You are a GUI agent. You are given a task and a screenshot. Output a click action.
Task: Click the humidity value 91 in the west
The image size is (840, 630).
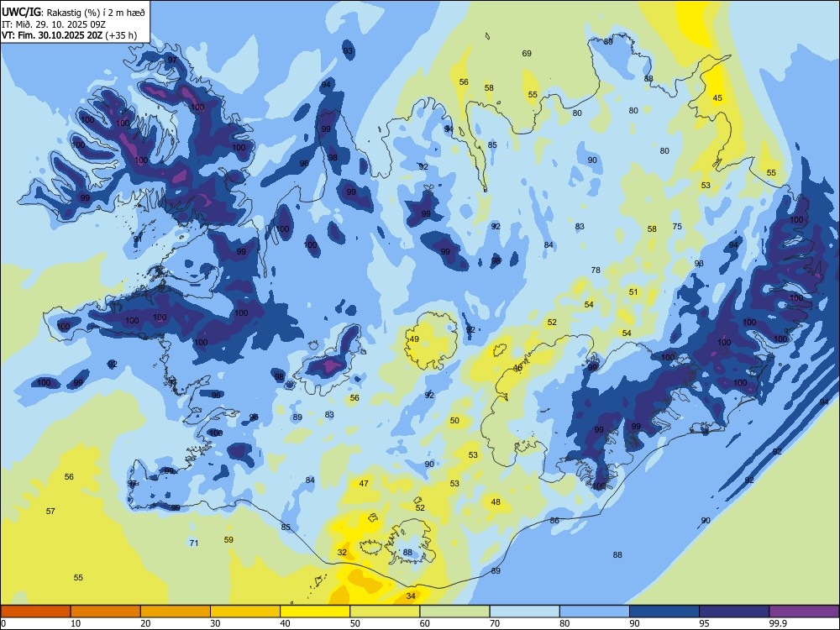click(x=138, y=239)
